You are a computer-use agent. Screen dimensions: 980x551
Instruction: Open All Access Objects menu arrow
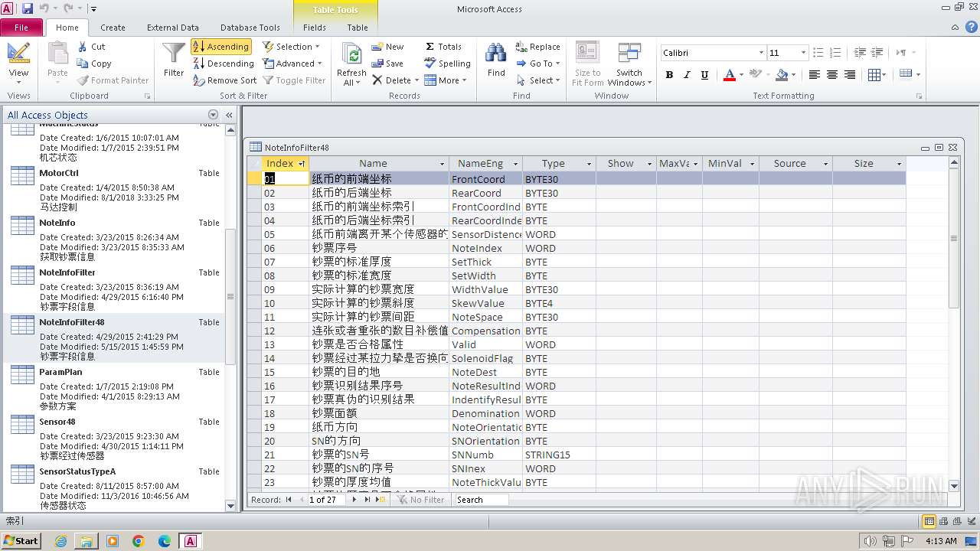pyautogui.click(x=213, y=115)
